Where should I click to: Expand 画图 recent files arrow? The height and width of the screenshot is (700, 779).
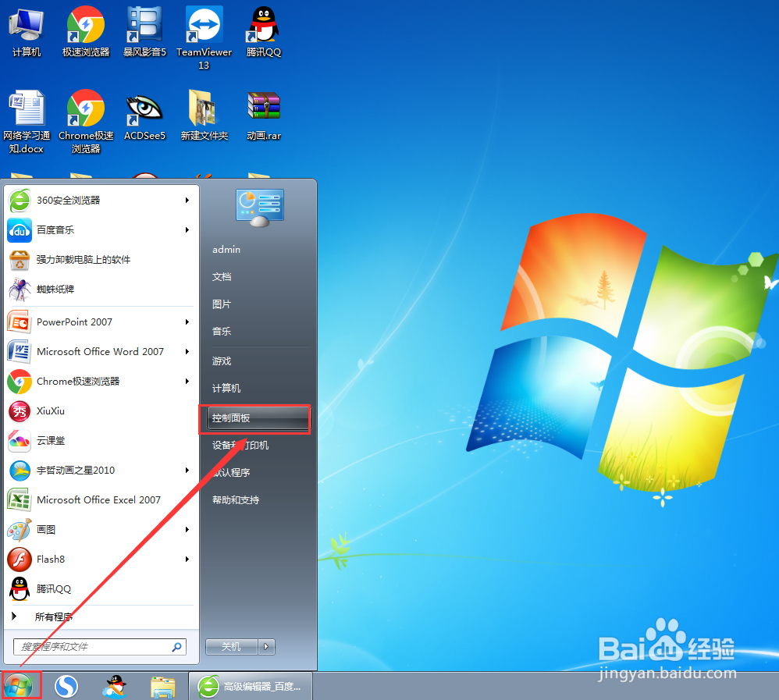click(187, 530)
